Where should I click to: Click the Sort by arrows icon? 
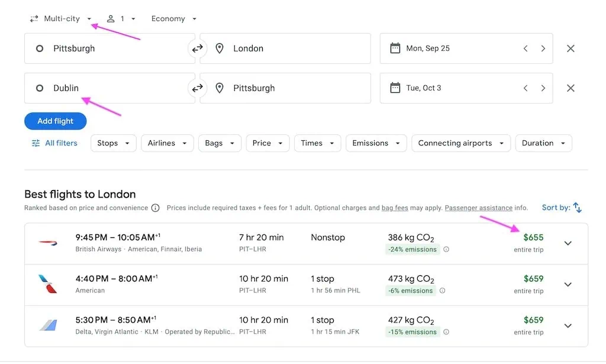point(578,208)
